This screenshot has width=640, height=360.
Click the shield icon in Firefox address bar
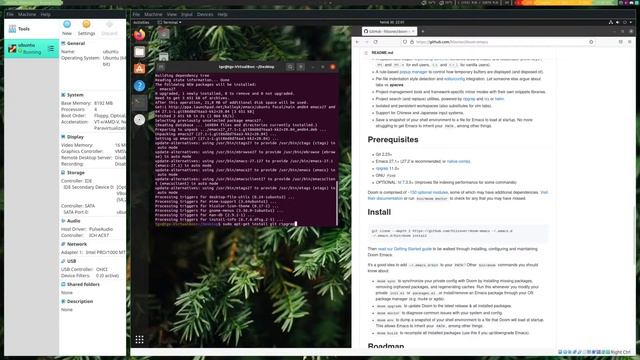click(405, 42)
